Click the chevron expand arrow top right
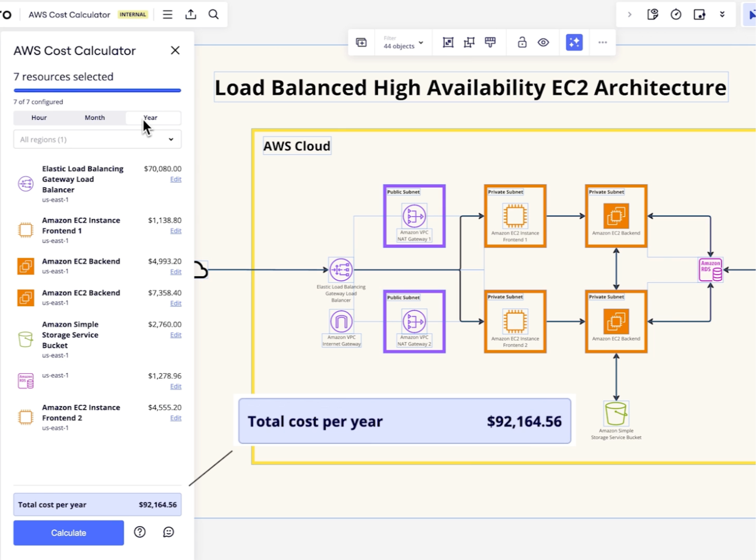 630,14
